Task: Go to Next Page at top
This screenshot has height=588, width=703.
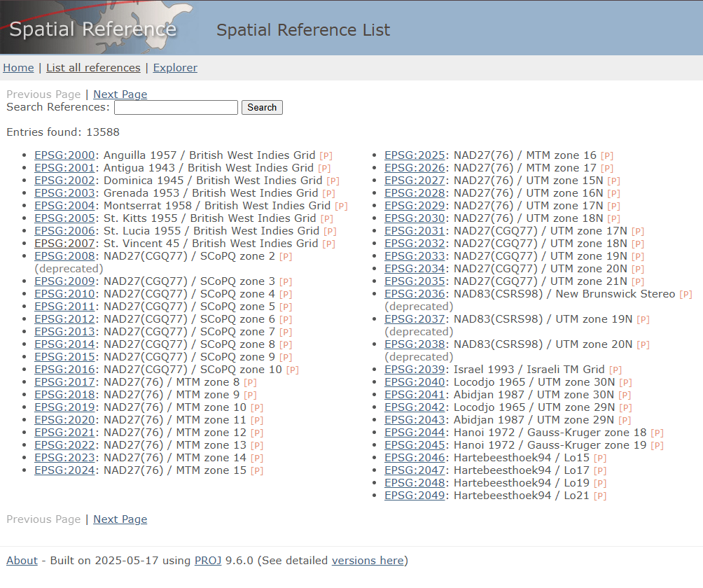Action: (x=120, y=94)
